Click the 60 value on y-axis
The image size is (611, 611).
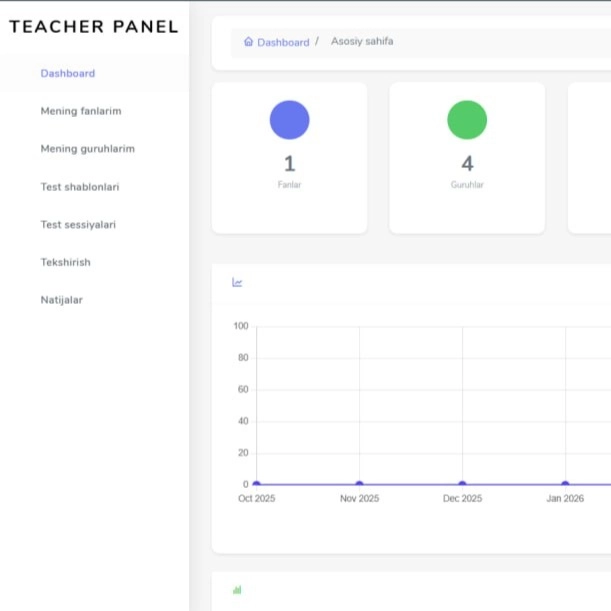(x=243, y=389)
